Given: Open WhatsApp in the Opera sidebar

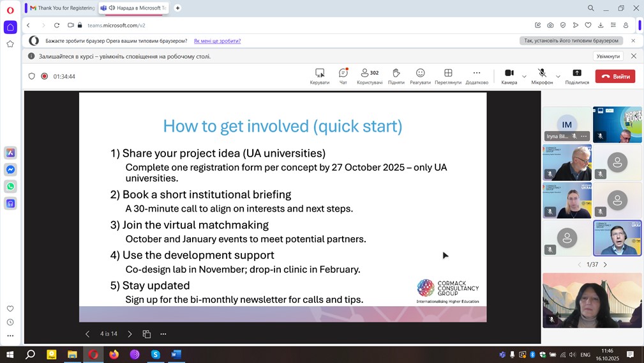Looking at the screenshot, I should tap(10, 187).
